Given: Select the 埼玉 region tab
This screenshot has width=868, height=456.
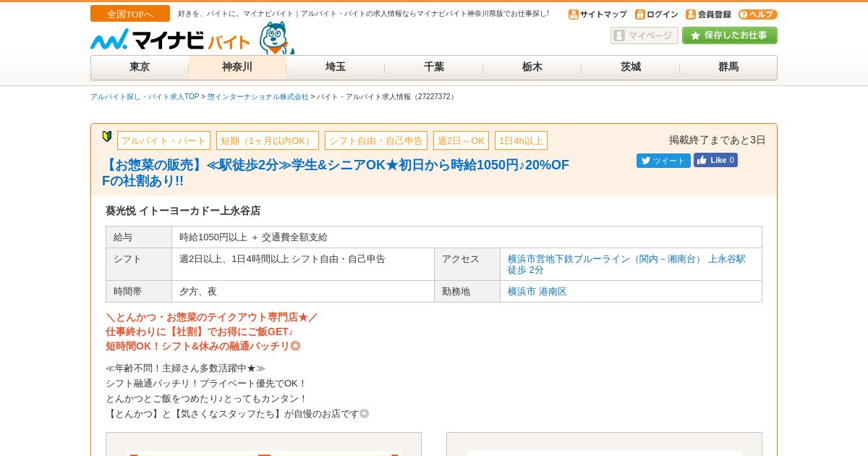Looking at the screenshot, I should coord(336,67).
